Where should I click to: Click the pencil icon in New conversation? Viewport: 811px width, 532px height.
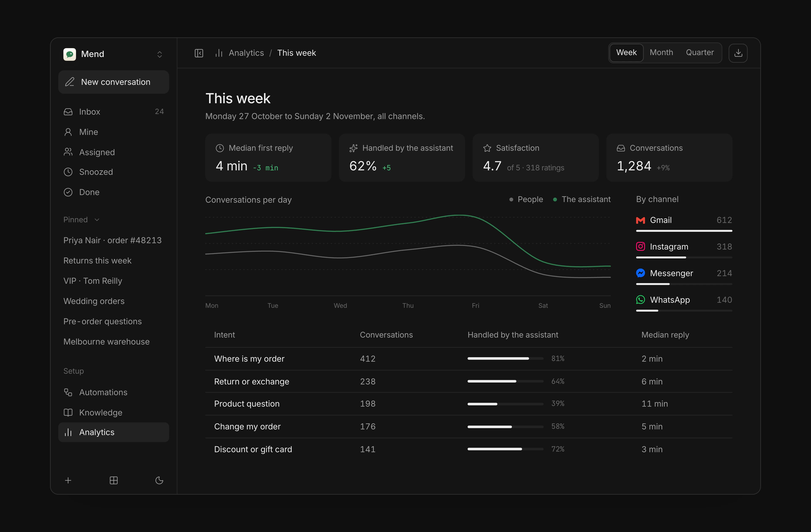[69, 82]
